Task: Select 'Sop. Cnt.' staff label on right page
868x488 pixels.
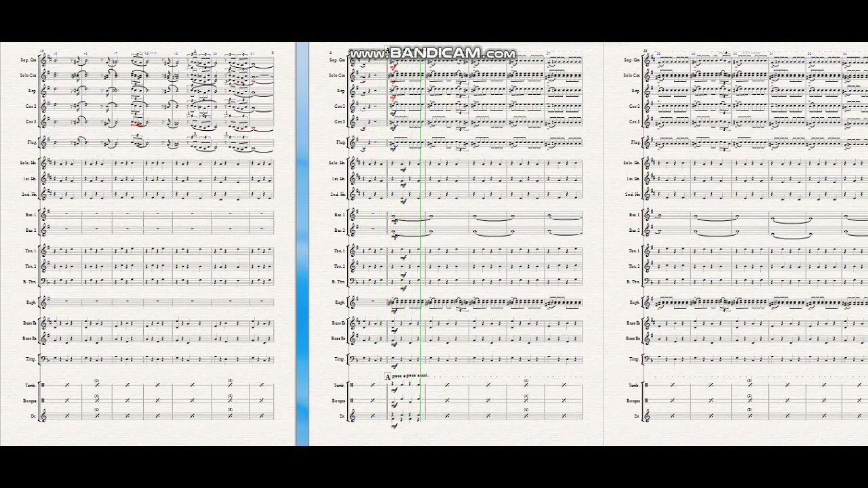Action: coord(632,60)
